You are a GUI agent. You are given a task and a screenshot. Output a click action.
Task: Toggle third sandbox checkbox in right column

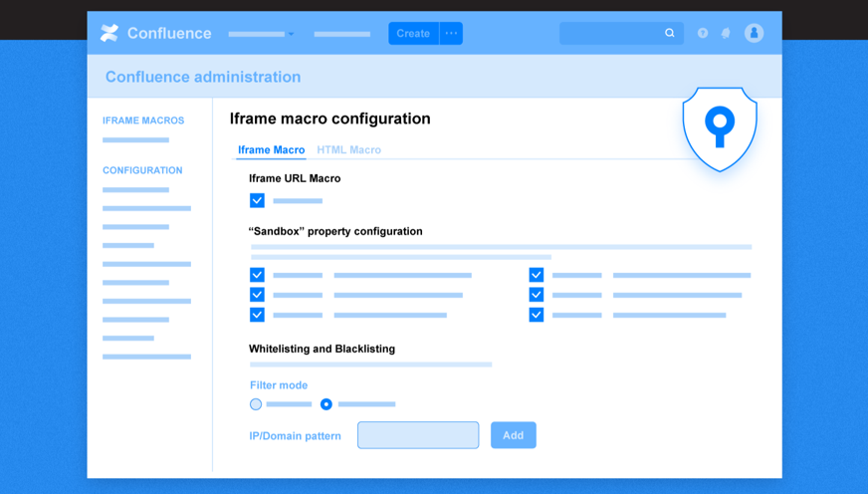536,315
